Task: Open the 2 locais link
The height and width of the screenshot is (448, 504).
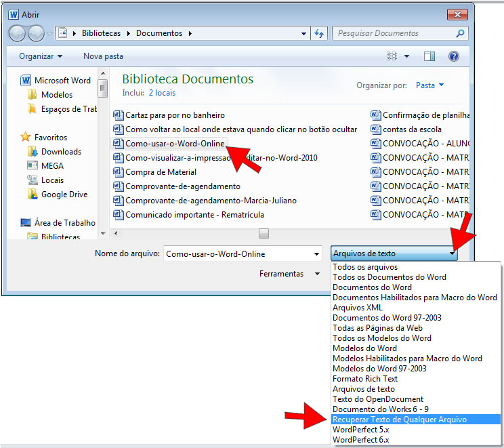Action: 162,93
